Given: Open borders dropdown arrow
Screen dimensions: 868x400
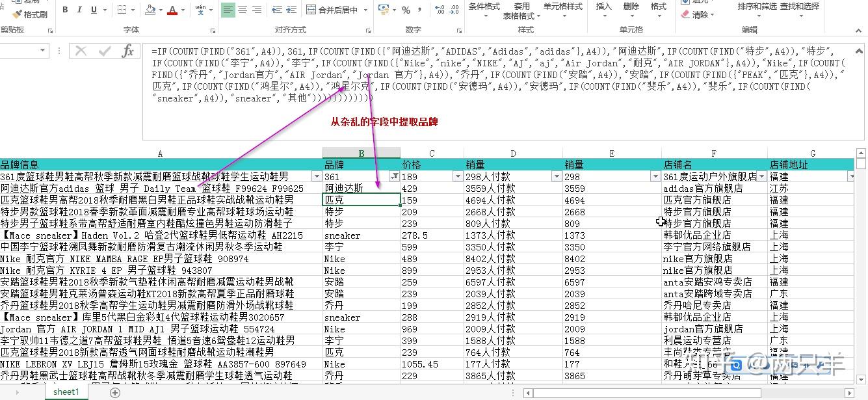Looking at the screenshot, I should 133,10.
